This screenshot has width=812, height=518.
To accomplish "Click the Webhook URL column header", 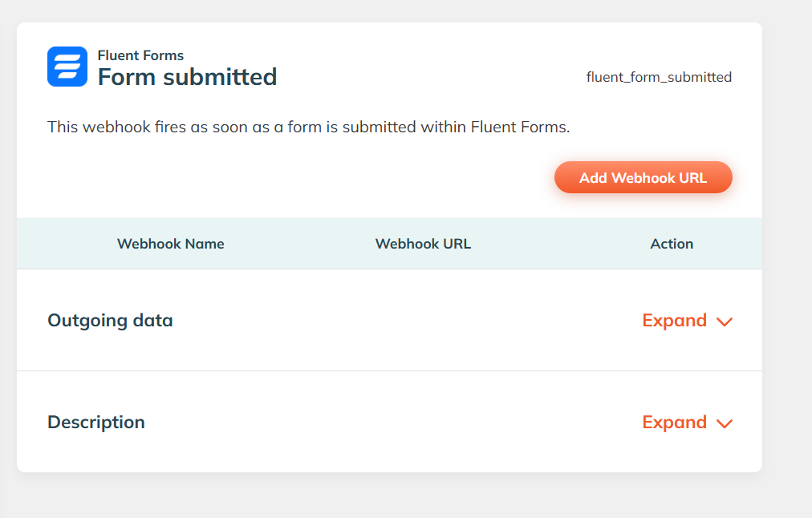I will pos(423,244).
